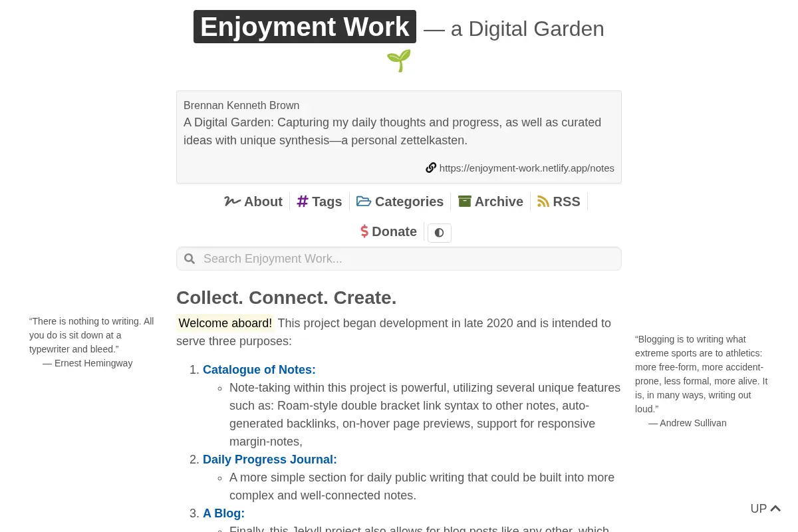The width and height of the screenshot is (798, 532).
Task: Toggle dark mode with half-circle button
Action: [x=440, y=233]
